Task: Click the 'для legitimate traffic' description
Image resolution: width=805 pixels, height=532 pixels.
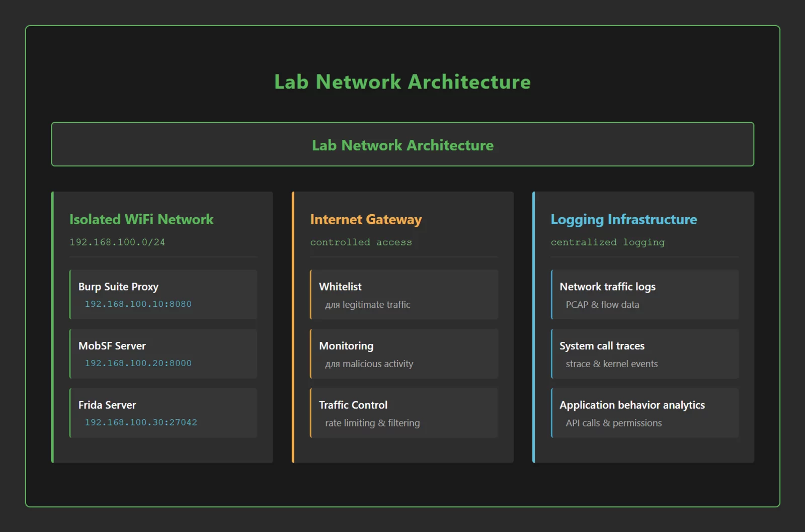Action: [368, 305]
